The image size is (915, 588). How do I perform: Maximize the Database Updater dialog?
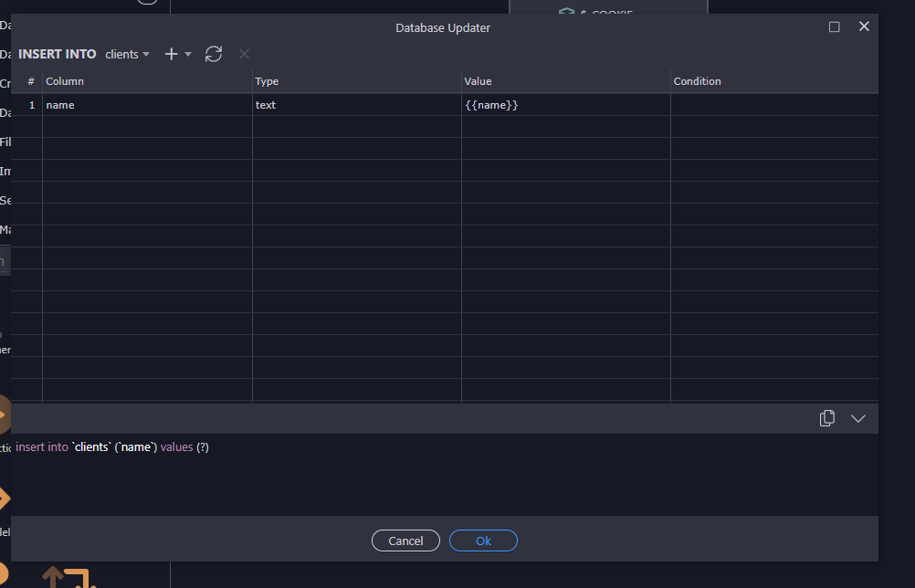pyautogui.click(x=834, y=26)
